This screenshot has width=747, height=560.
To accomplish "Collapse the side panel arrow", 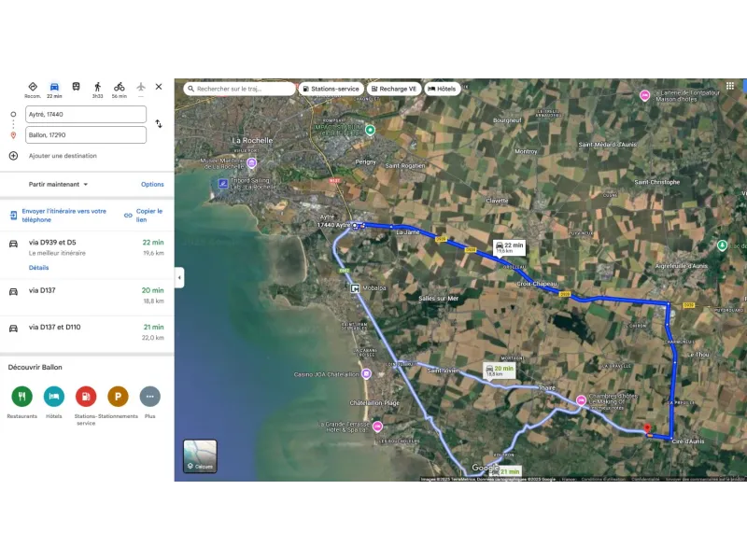I will point(179,277).
